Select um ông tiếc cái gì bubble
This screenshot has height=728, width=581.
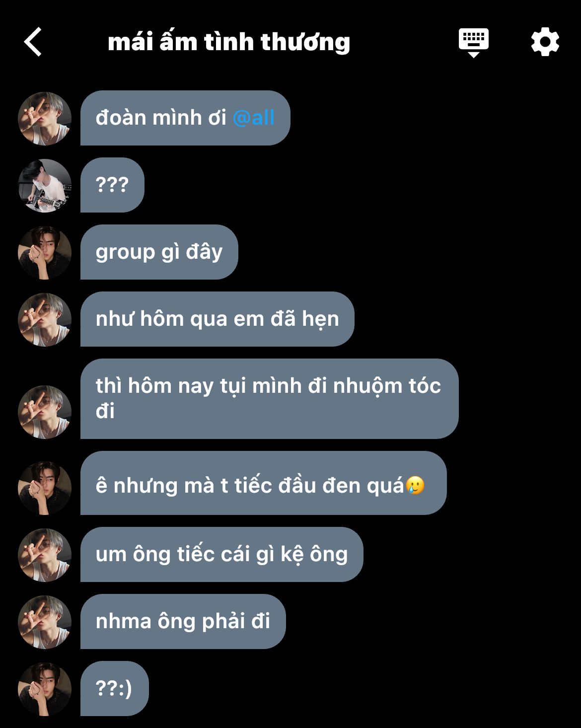point(221,554)
